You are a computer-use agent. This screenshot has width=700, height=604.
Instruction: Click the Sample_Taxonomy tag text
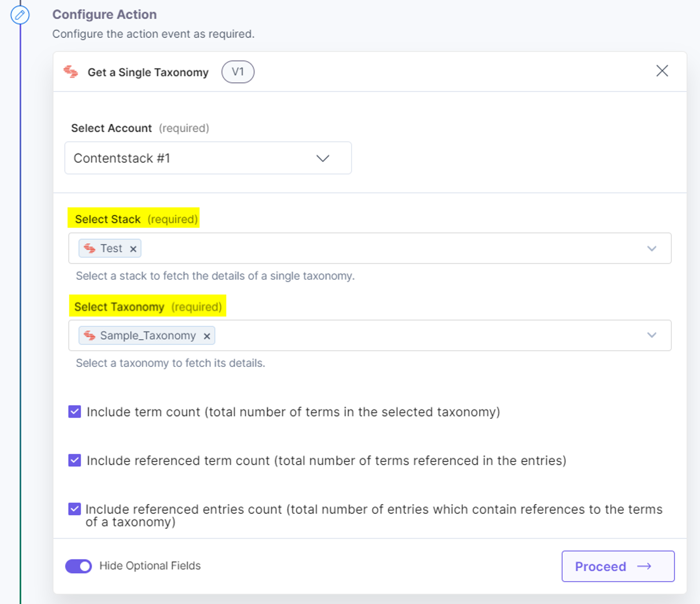(148, 335)
